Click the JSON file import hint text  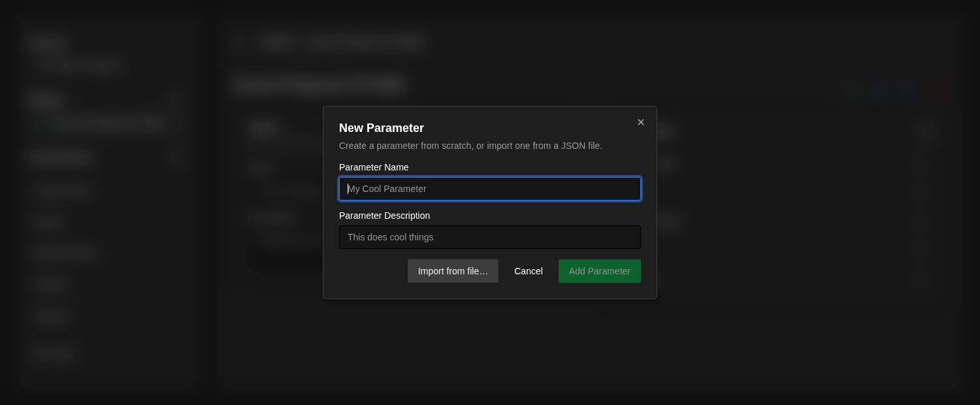(x=470, y=146)
